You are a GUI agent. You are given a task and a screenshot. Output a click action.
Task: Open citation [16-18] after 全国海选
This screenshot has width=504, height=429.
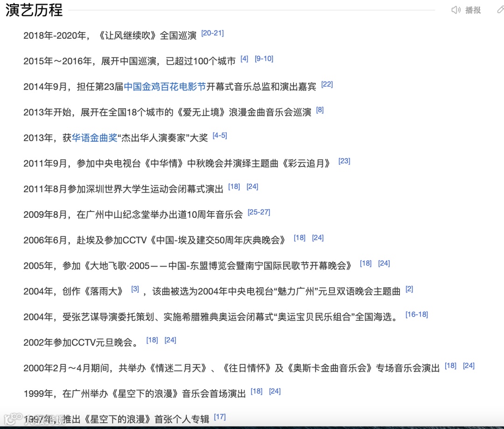417,315
